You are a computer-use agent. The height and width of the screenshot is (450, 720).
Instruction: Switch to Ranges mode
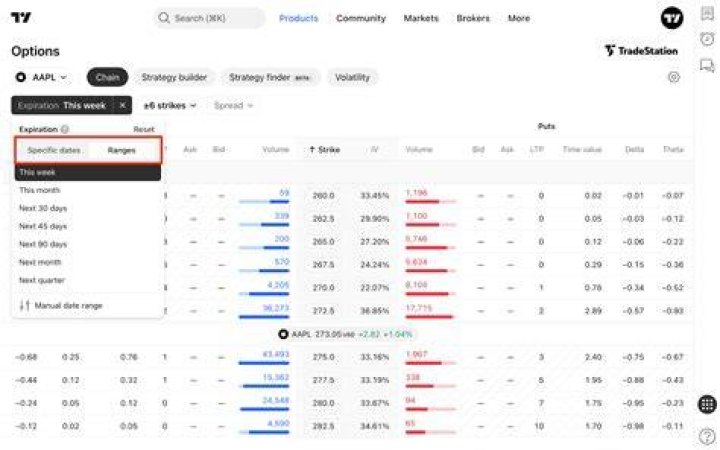pos(122,150)
